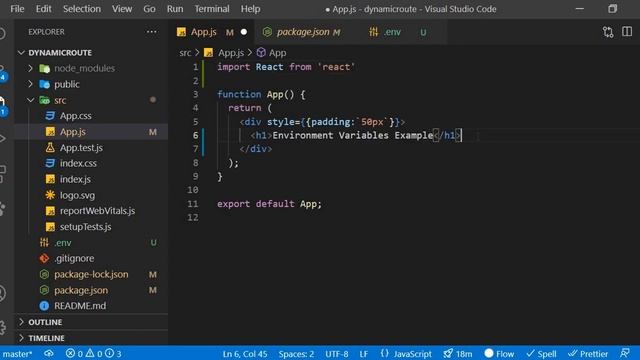Change encoding via UTF-8
This screenshot has width=640, height=360.
337,353
